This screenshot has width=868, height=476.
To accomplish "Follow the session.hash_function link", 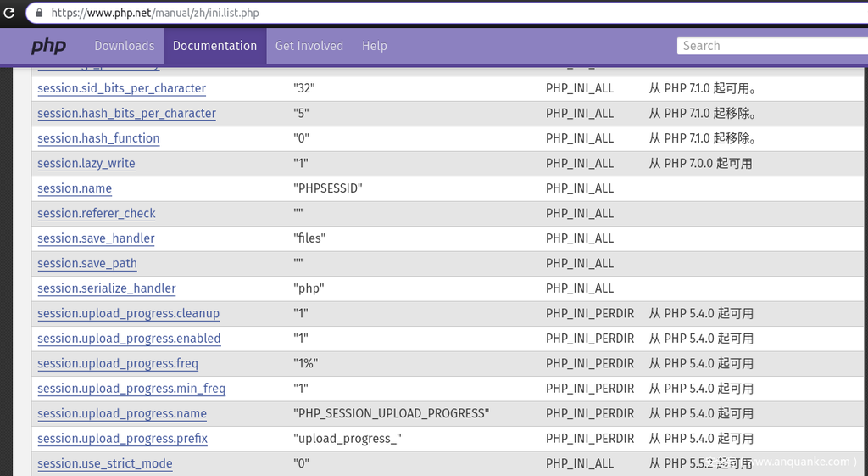I will pyautogui.click(x=98, y=138).
